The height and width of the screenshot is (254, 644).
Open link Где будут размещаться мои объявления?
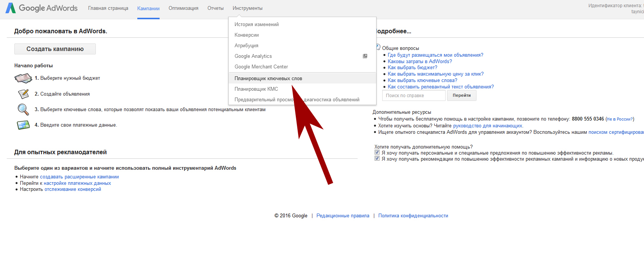[x=435, y=55]
